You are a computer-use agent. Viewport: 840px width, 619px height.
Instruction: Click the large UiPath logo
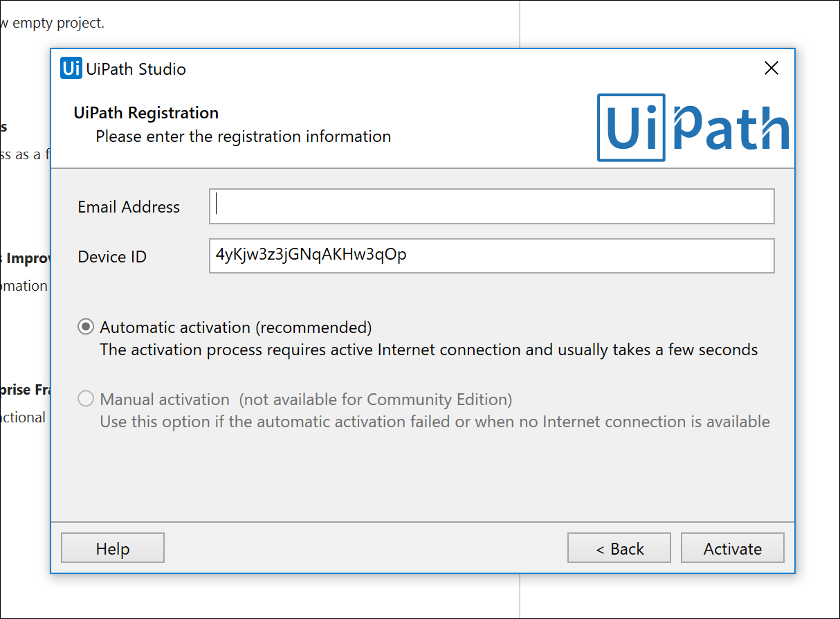point(693,127)
